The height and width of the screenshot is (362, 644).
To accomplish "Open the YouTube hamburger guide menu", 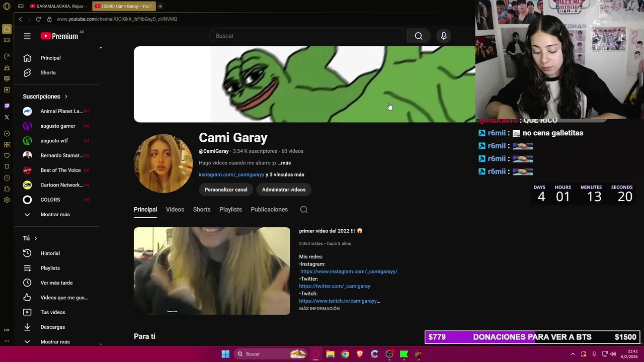I will (27, 36).
